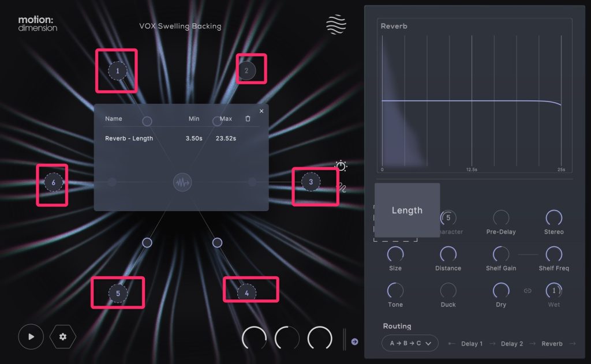Open the hexagon settings gear
This screenshot has width=591, height=364.
[x=62, y=337]
